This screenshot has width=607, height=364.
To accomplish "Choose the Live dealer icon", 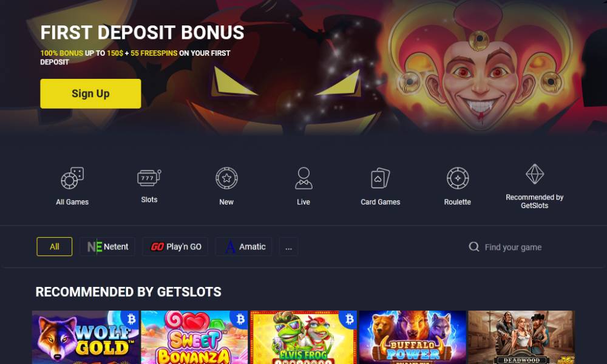I will coord(303,178).
